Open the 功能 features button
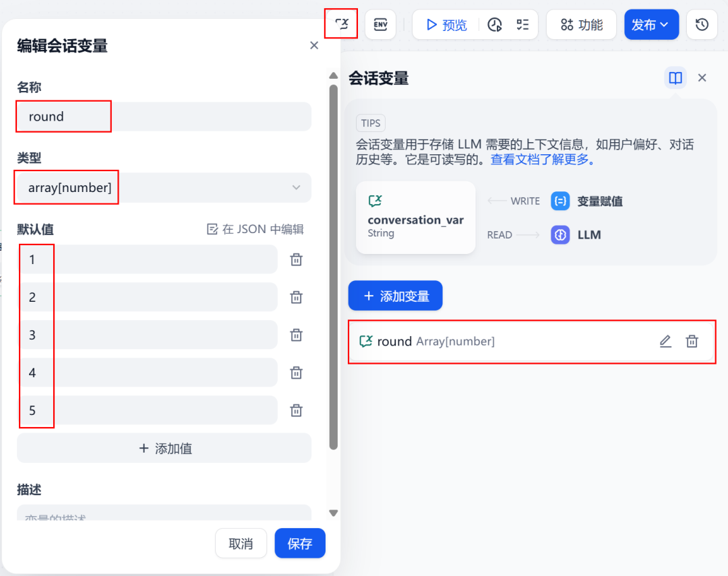The image size is (728, 576). [581, 25]
